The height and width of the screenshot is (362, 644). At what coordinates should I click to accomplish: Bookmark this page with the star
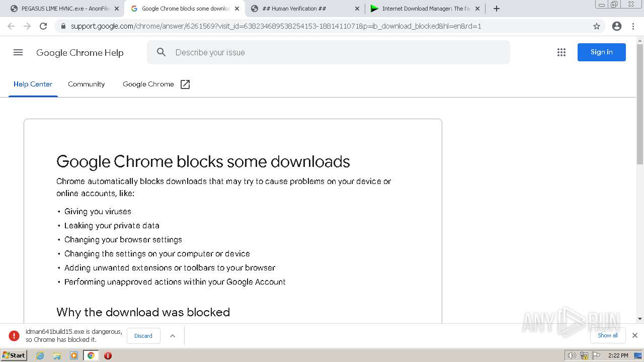[x=597, y=26]
